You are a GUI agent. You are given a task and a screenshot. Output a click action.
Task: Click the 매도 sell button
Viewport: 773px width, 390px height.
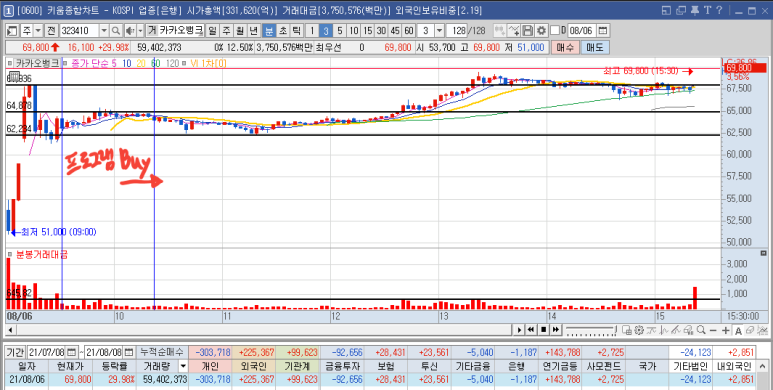click(x=595, y=48)
